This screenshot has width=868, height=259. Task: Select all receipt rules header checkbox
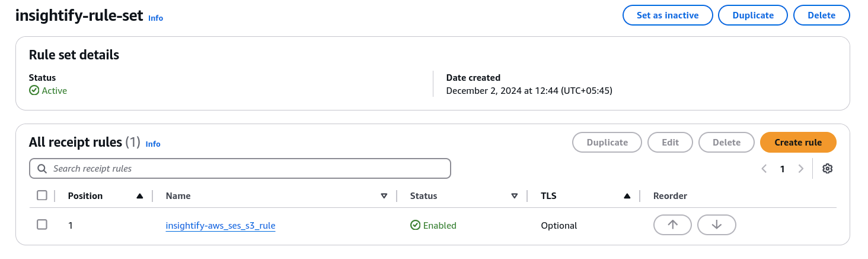(42, 195)
